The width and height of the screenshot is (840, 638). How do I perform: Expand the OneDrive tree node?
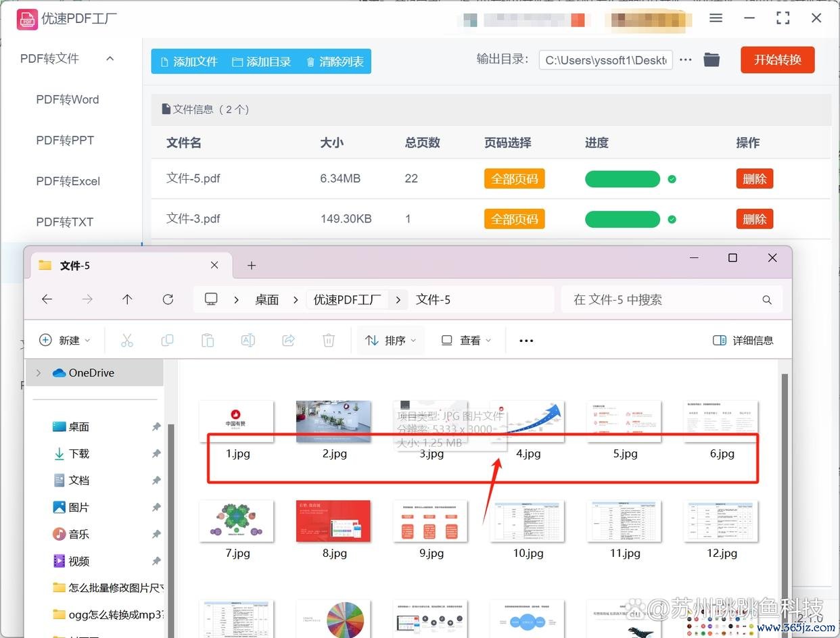(38, 372)
